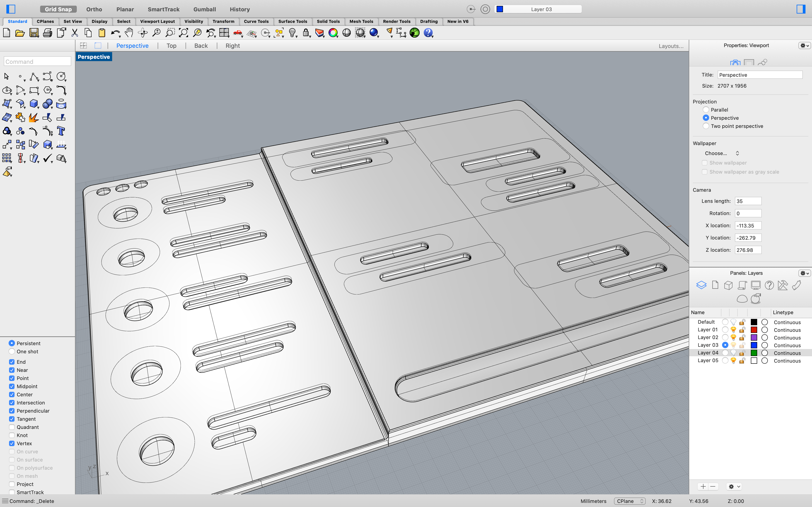Viewport: 812px width, 507px height.
Task: Click the Layer 04 green color swatch
Action: (x=754, y=353)
